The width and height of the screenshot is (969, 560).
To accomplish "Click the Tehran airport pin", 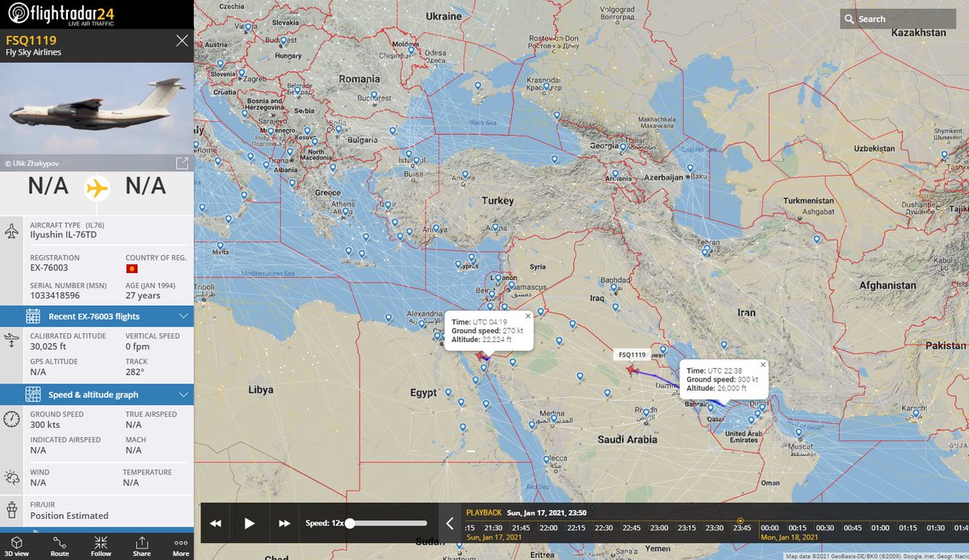I will (706, 251).
